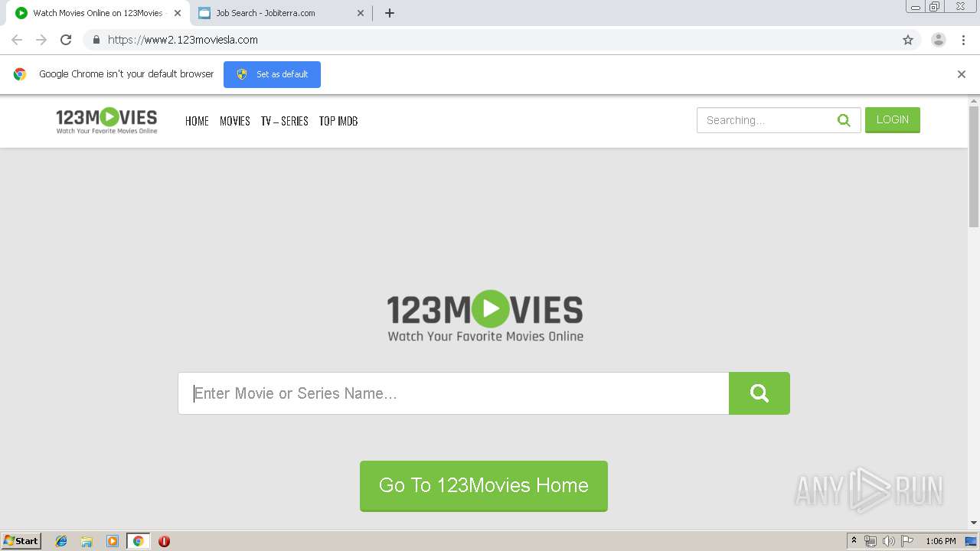Click the large green magnifier search button

(x=759, y=393)
